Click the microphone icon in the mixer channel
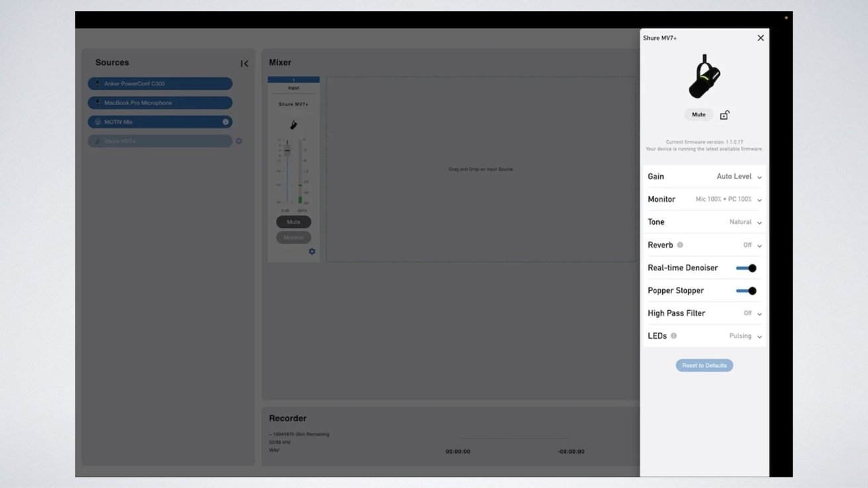Image resolution: width=868 pixels, height=488 pixels. (x=294, y=125)
